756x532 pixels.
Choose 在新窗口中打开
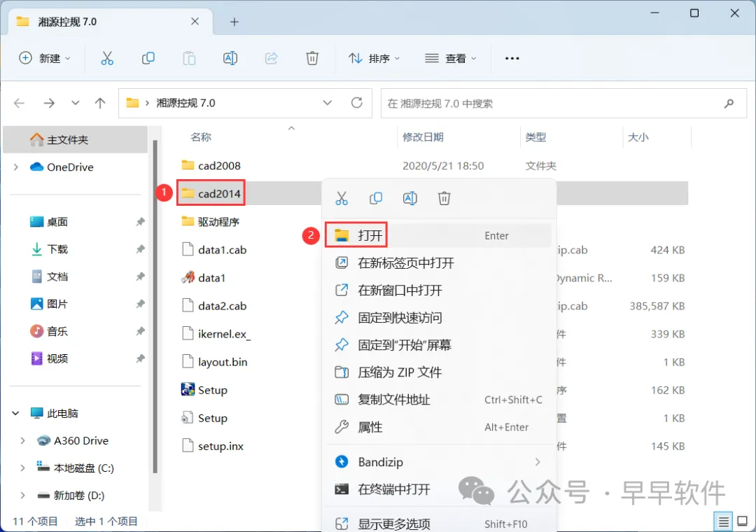coord(439,290)
